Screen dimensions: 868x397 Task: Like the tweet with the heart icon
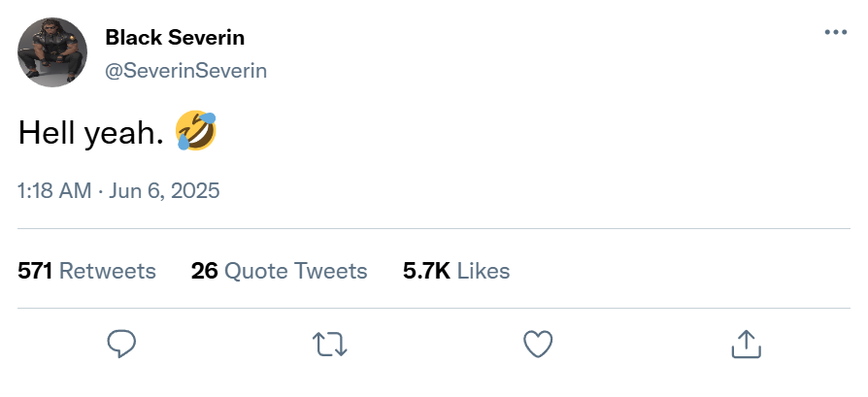click(x=538, y=343)
